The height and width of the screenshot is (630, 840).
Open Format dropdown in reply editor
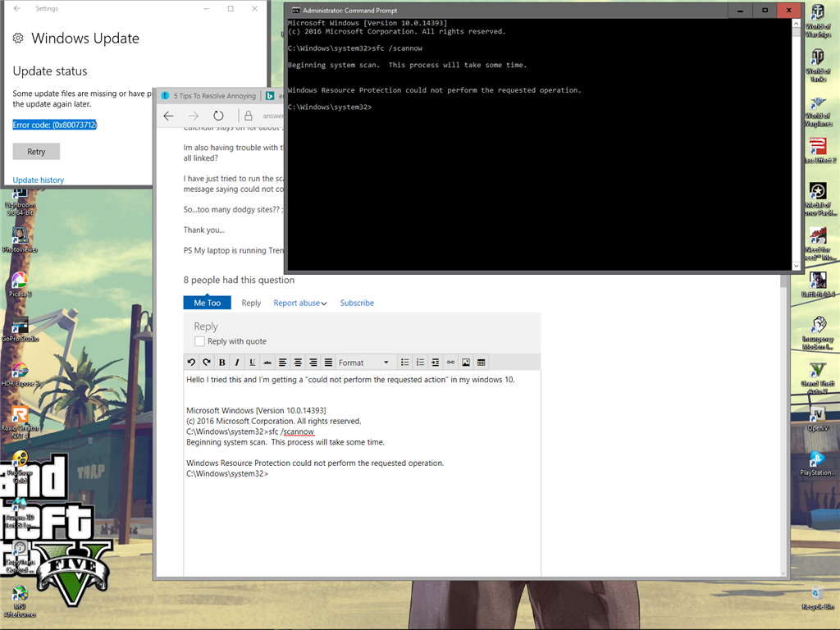[364, 363]
